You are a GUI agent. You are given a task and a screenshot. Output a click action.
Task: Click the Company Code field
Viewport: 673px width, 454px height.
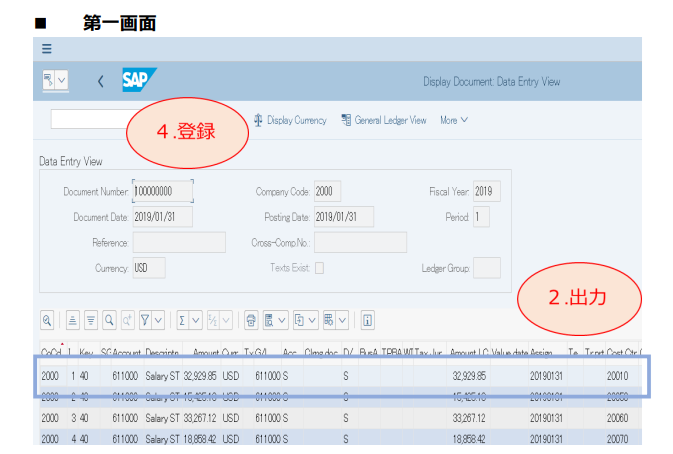pos(327,191)
